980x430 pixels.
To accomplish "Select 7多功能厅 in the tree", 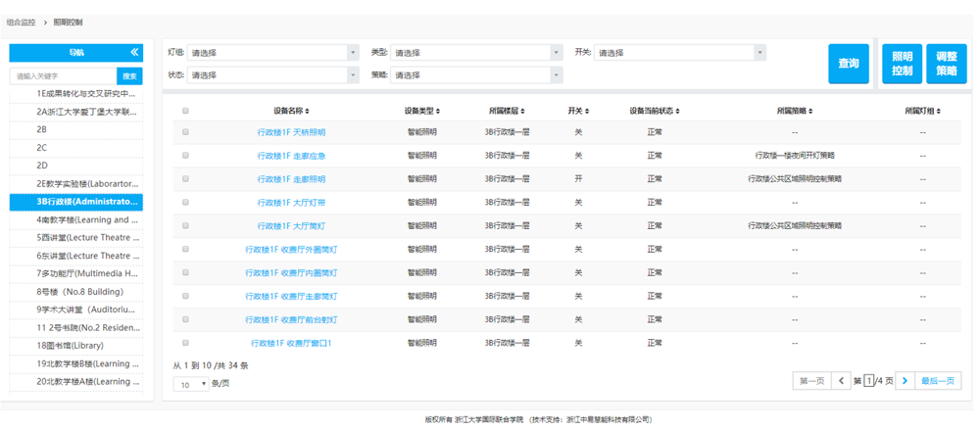I will [x=85, y=273].
